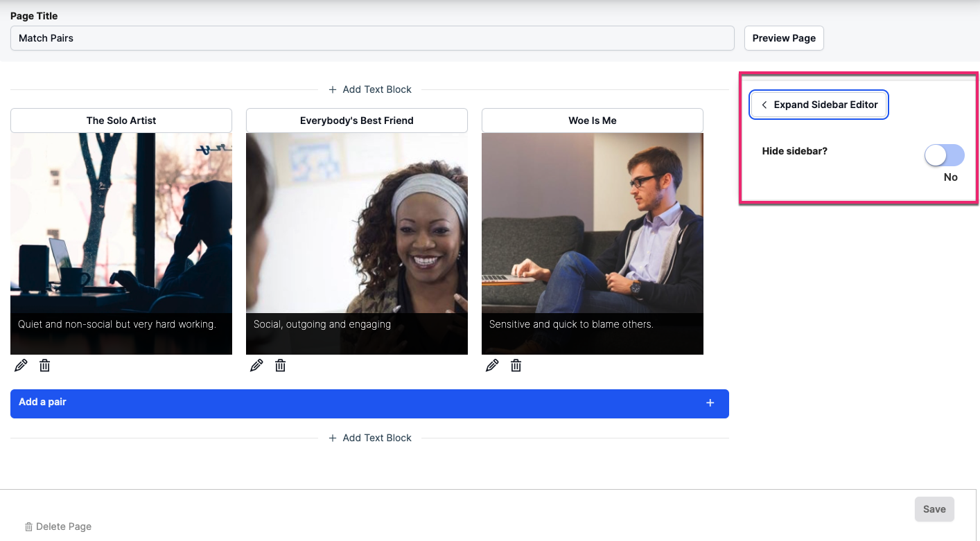Click pencil icon under Everybody's Best Friend
The image size is (980, 541).
pos(256,365)
